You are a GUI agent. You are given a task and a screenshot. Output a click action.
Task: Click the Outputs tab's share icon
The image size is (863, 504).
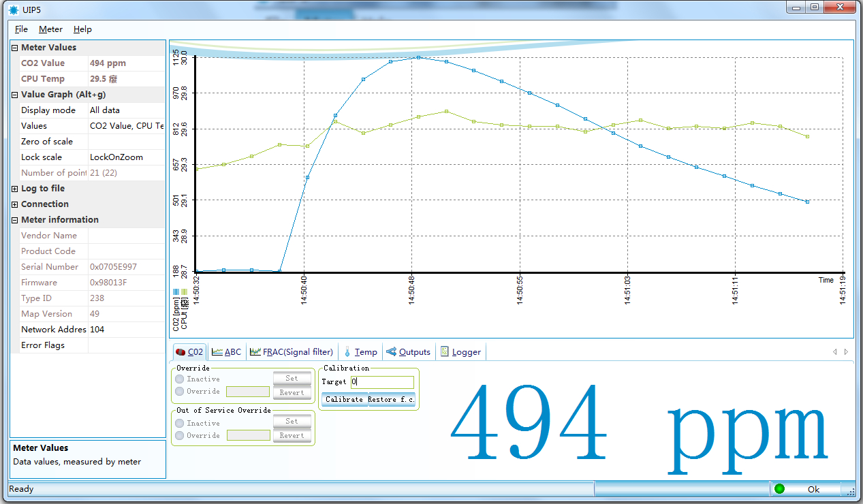click(x=391, y=352)
